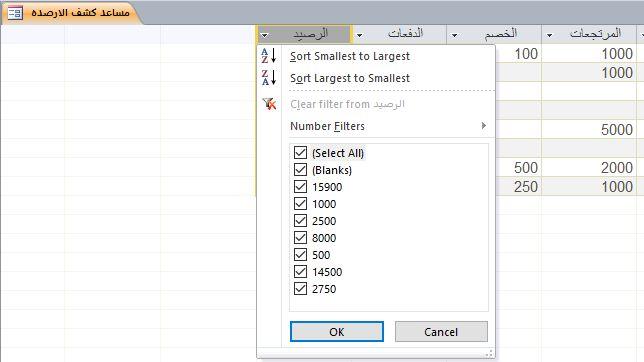Open the الرصيد column dropdown arrow
Viewport: 644px width, 362px height.
pos(264,35)
